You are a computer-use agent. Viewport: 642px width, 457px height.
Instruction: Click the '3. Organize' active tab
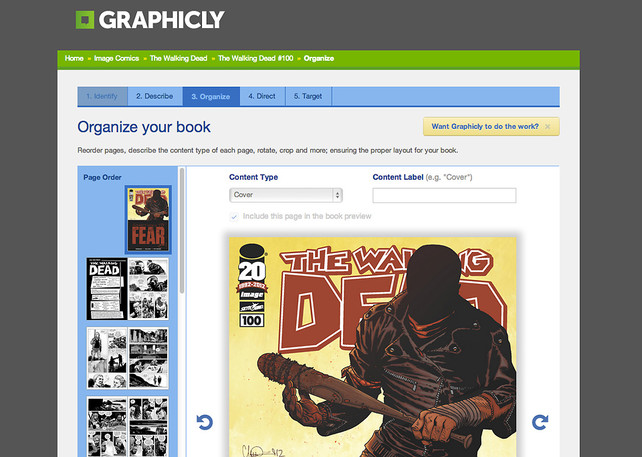[211, 96]
